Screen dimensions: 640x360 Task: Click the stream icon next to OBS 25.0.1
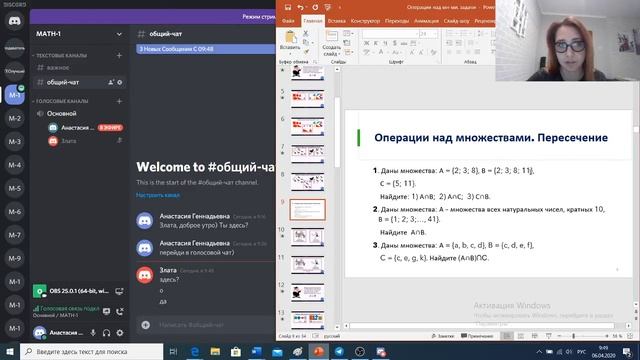coord(119,291)
